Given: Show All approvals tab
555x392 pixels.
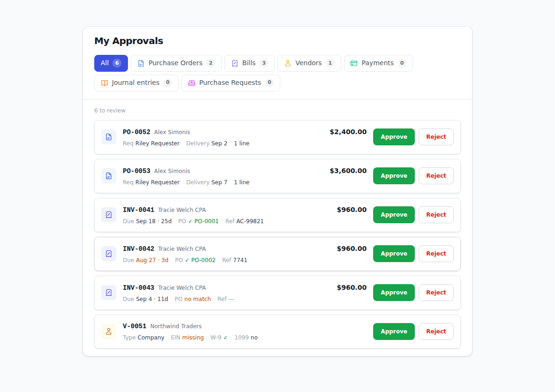Looking at the screenshot, I should click(111, 63).
